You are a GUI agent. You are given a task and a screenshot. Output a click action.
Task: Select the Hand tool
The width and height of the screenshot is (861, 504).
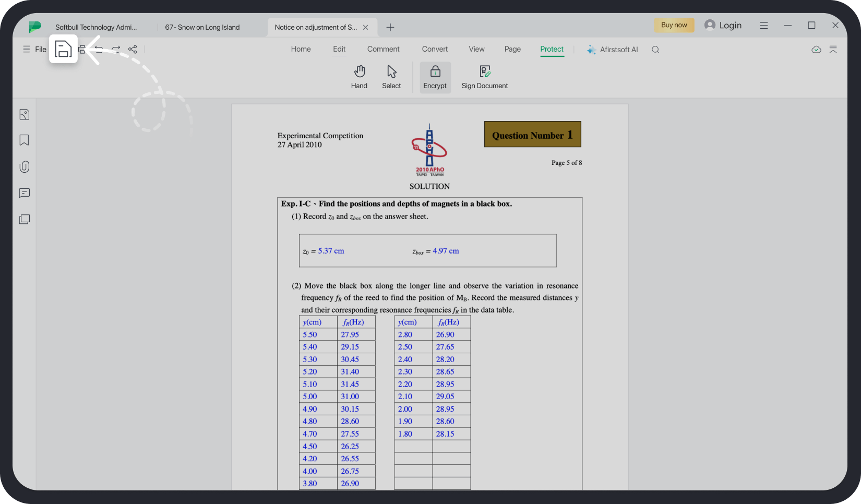[x=359, y=77]
